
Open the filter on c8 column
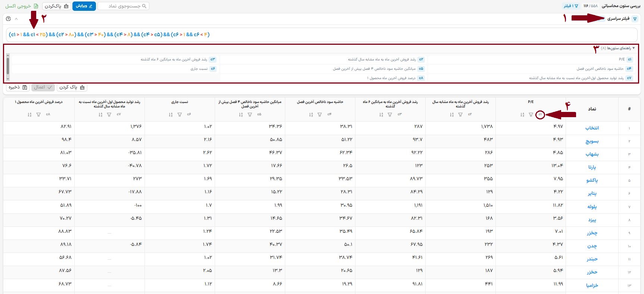38,115
